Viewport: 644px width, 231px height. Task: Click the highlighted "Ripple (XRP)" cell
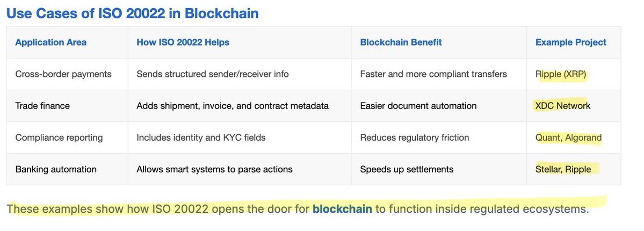[x=561, y=74]
